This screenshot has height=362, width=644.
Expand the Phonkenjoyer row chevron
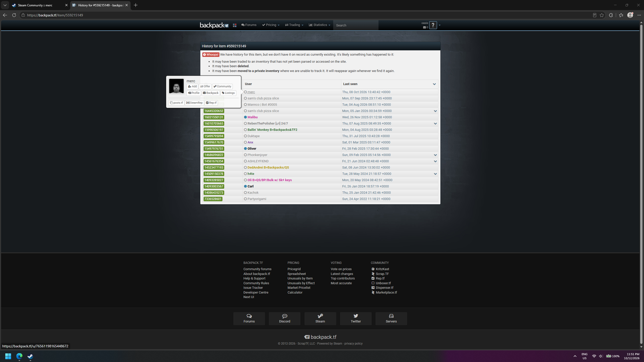coord(436,155)
